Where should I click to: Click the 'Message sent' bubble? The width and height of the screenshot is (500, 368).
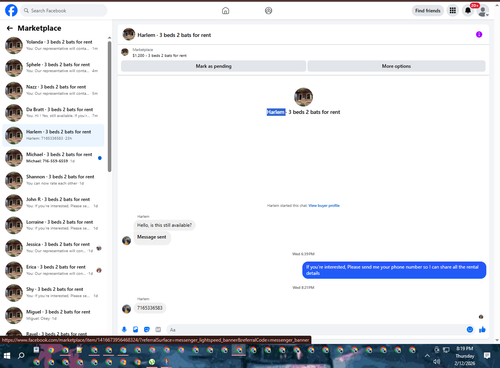[x=152, y=237]
